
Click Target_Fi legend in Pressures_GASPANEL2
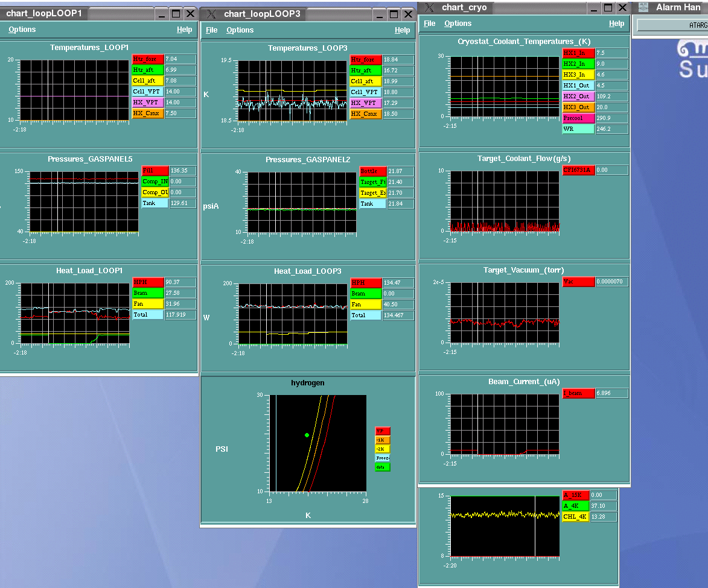(373, 182)
